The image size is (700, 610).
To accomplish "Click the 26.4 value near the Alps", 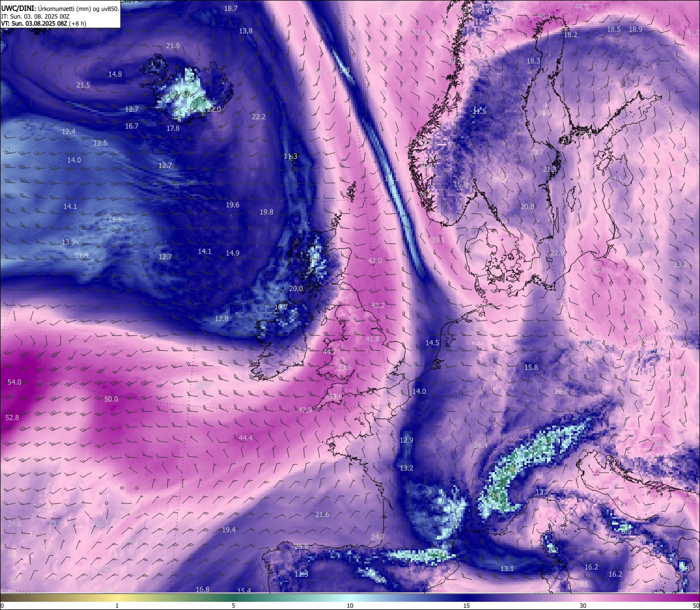I will point(481,445).
